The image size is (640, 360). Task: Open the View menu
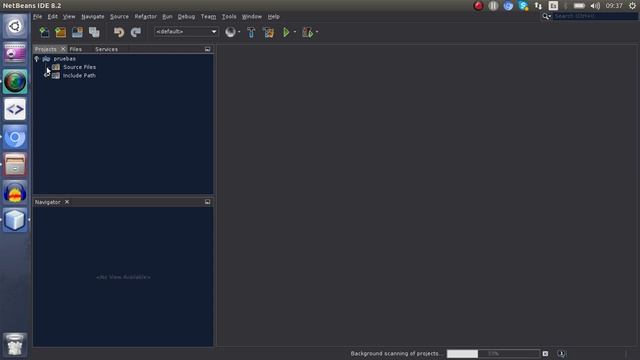point(69,17)
